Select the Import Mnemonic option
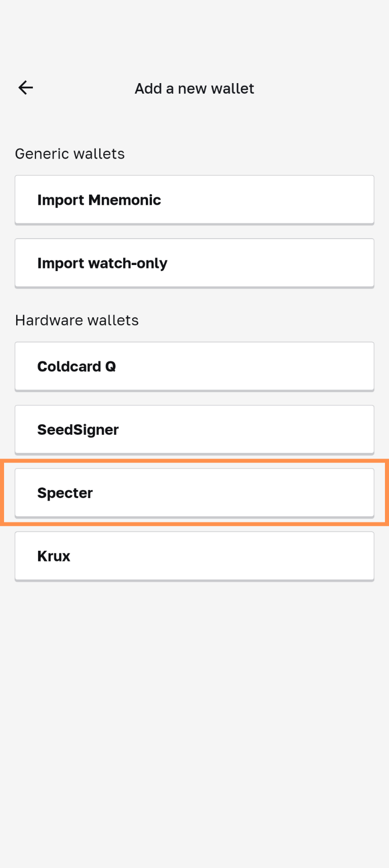The image size is (389, 868). tap(194, 200)
